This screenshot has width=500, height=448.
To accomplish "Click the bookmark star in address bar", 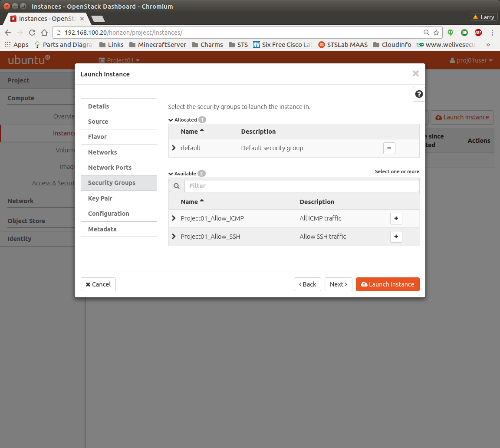I will 436,33.
